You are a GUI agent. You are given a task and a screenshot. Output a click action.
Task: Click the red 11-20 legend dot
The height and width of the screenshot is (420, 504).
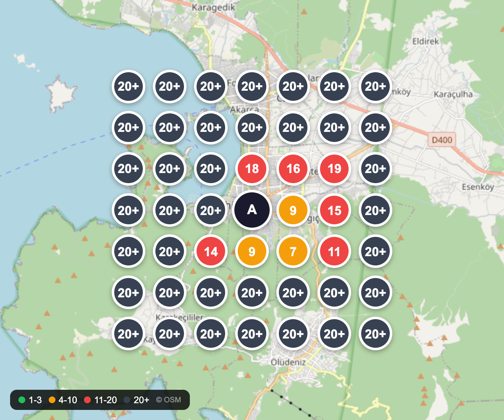click(87, 400)
